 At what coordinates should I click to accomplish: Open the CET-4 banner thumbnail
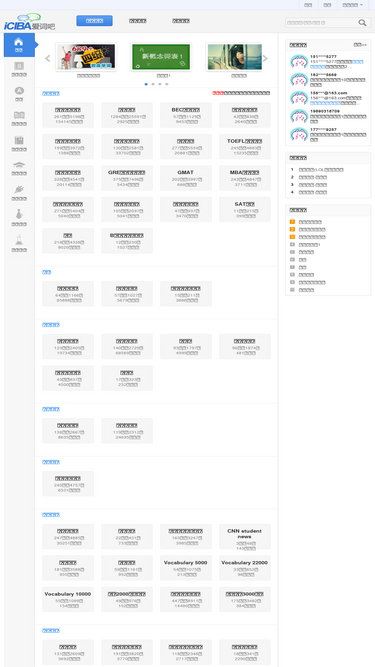point(86,57)
